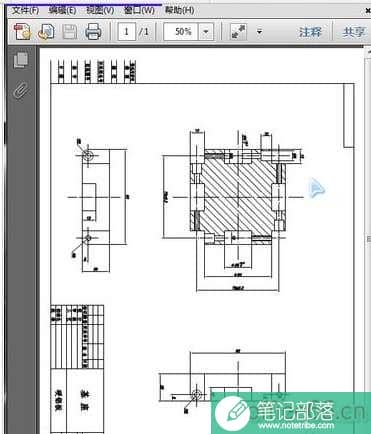Click the fit-to-window expand arrows icon
The height and width of the screenshot is (434, 371).
[238, 32]
